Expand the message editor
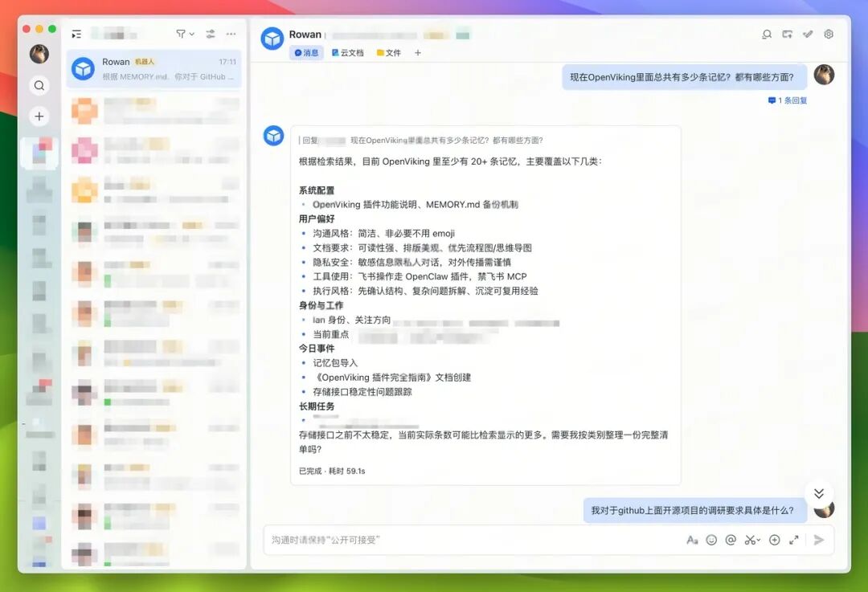 tap(794, 540)
